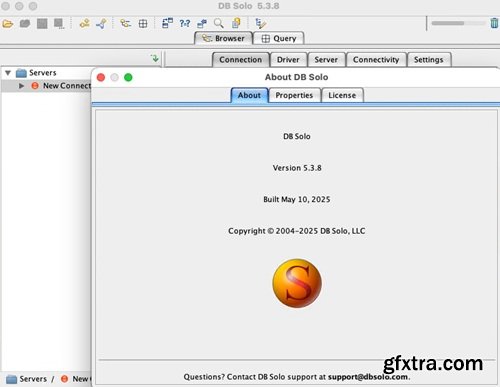Click the green arrow icon above server tree

tap(155, 58)
